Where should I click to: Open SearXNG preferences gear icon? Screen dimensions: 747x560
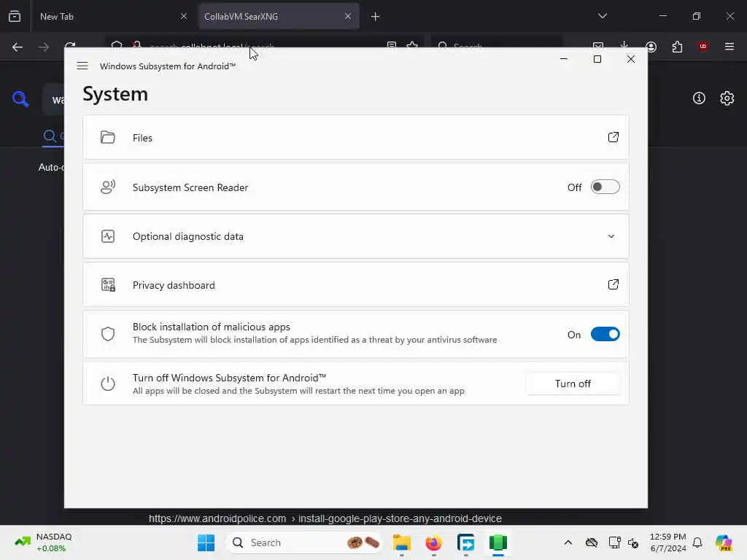click(x=727, y=98)
